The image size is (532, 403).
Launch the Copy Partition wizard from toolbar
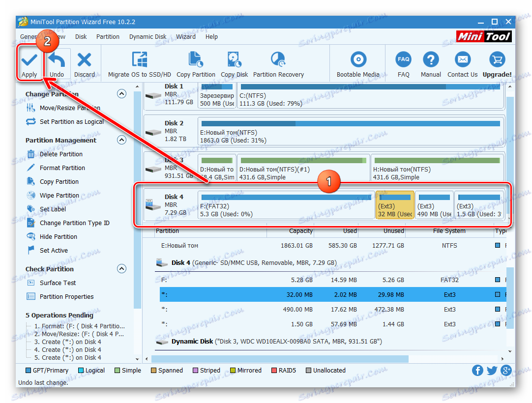[196, 64]
